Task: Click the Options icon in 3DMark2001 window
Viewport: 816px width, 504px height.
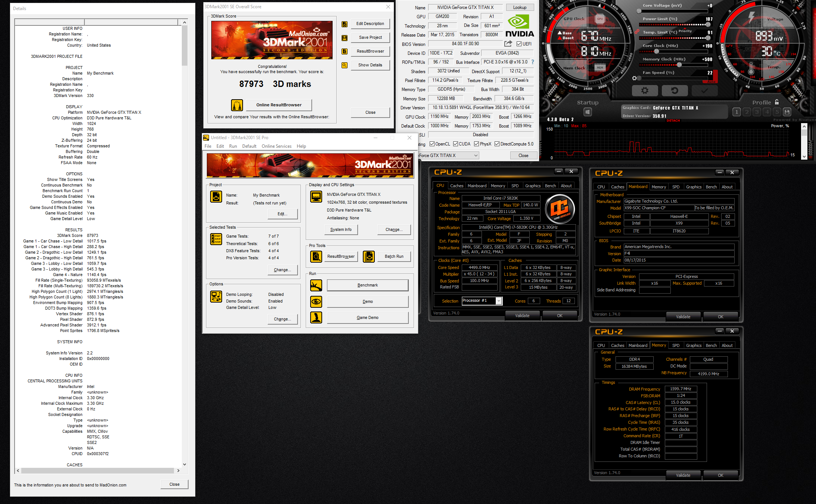Action: click(216, 297)
